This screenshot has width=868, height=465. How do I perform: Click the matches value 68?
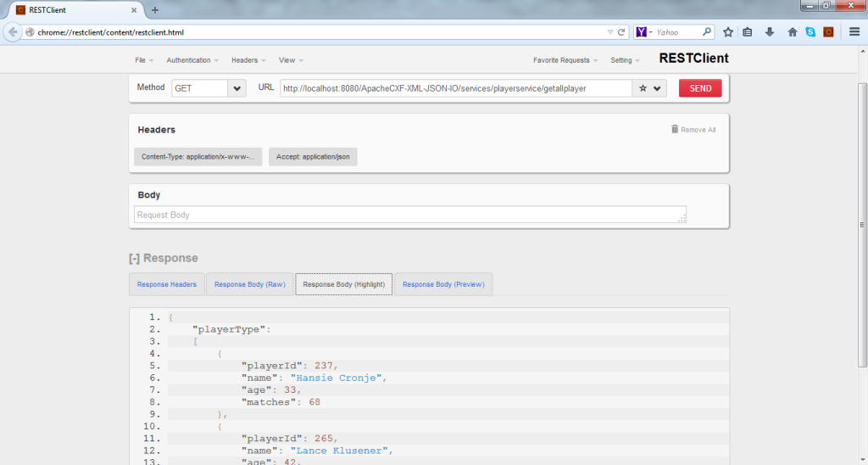314,402
